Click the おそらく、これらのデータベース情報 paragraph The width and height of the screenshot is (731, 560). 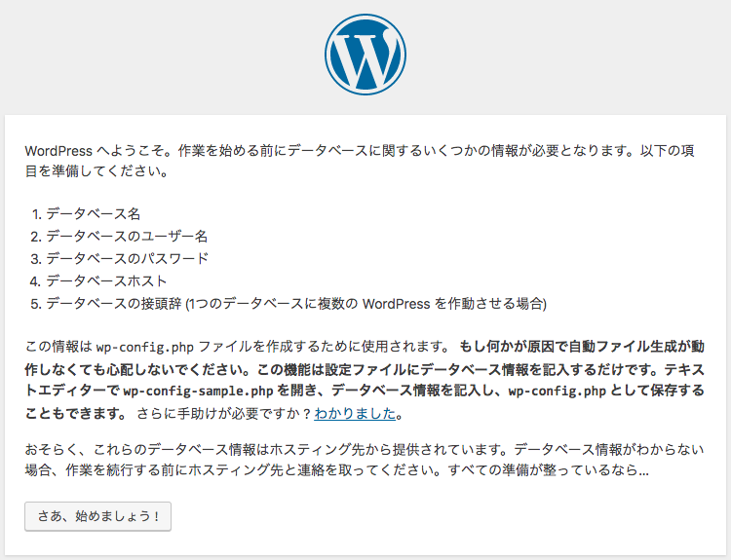[365, 460]
